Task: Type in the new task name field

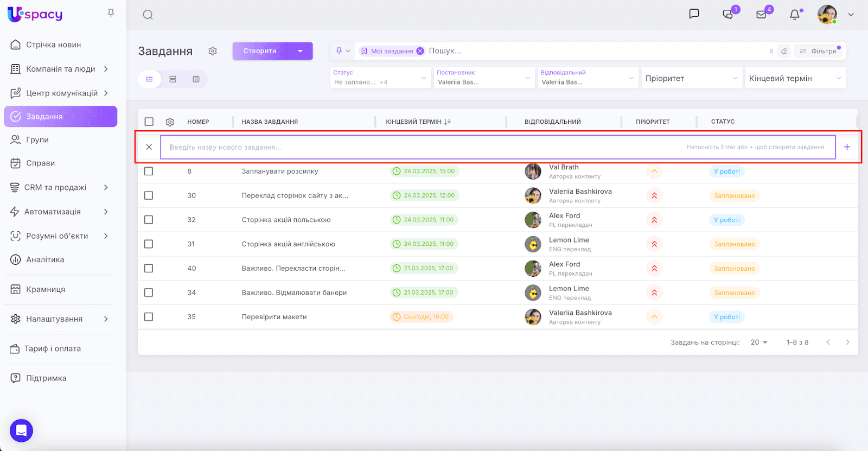Action: [x=423, y=147]
